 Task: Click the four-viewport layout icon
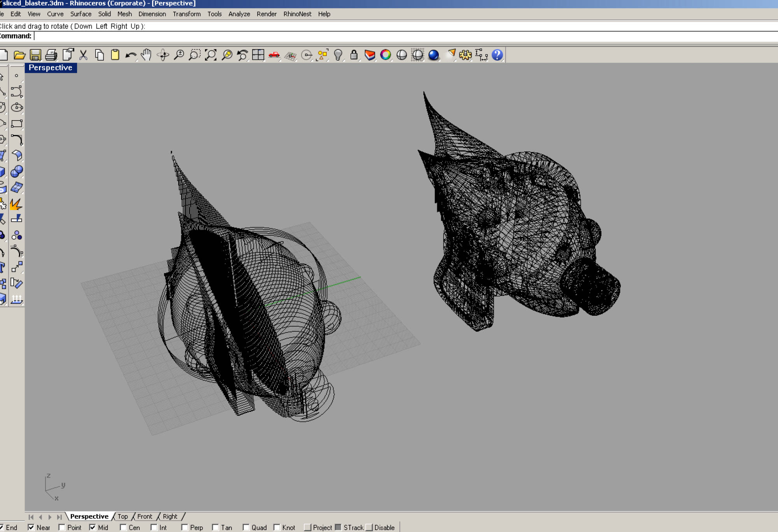coord(258,55)
